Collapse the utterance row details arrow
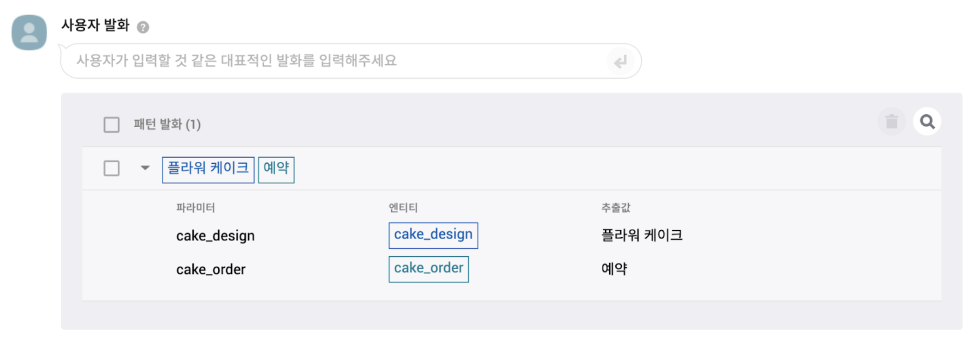 click(145, 168)
